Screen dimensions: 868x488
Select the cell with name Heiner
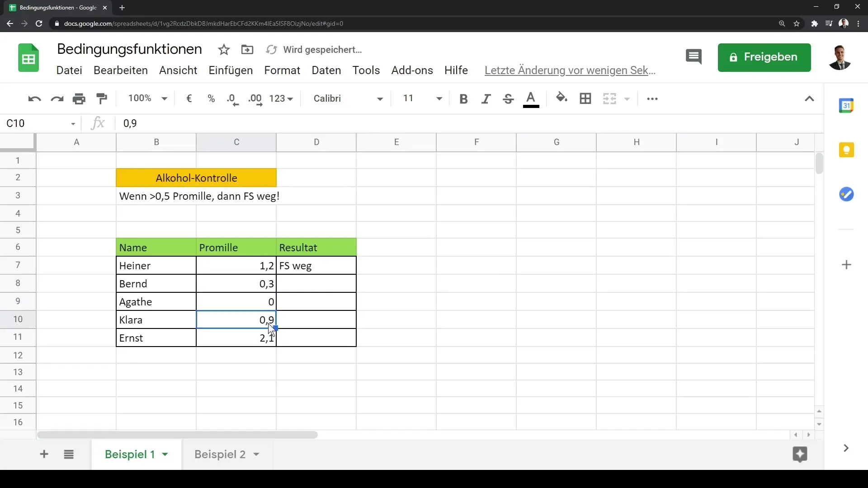[x=156, y=266]
